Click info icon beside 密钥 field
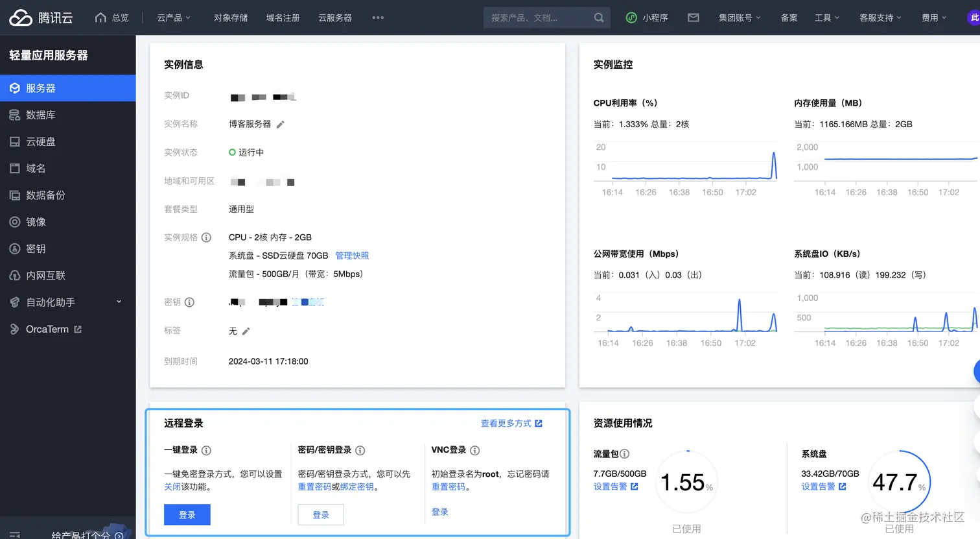 coord(189,302)
